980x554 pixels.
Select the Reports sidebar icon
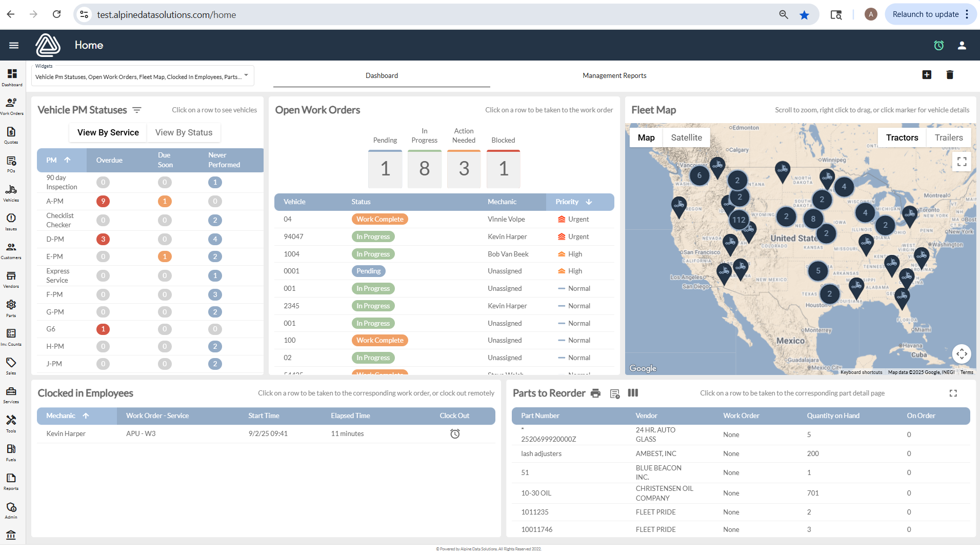tap(11, 481)
